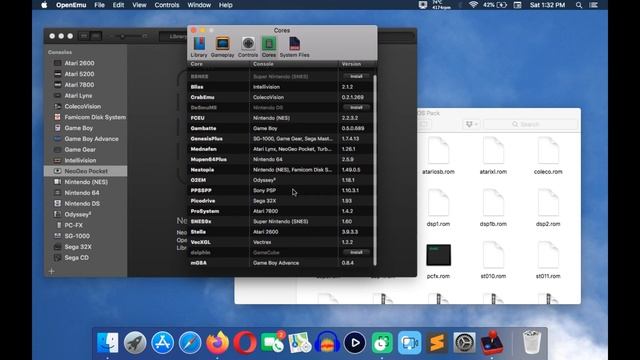Select st011.rom file in Finder
Image resolution: width=640 pixels, height=360 pixels.
pos(548,260)
